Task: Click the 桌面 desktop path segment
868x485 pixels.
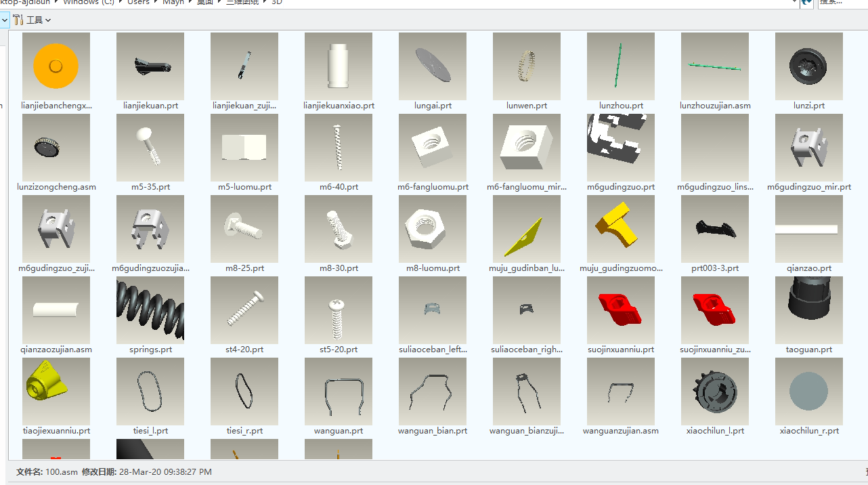Action: click(205, 3)
